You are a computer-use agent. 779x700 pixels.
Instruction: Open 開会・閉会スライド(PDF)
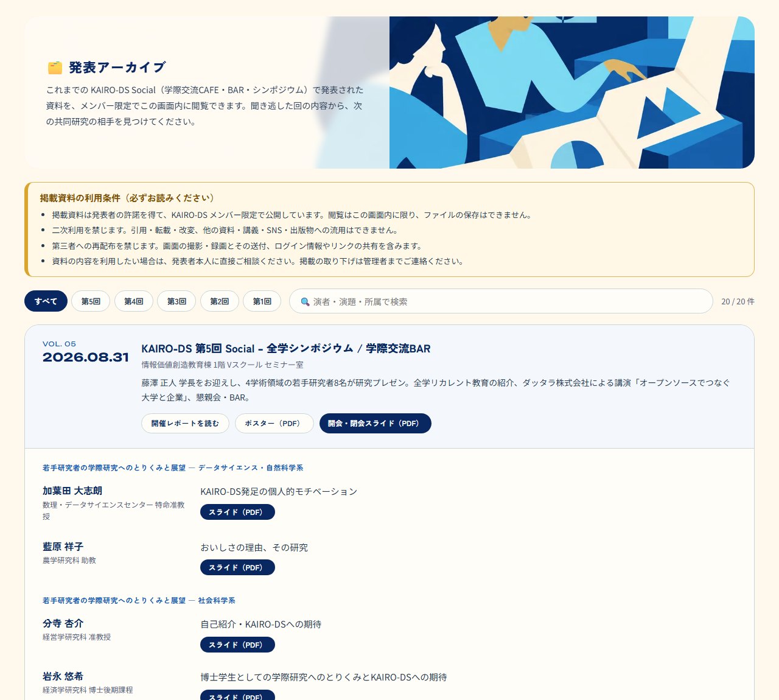point(376,424)
